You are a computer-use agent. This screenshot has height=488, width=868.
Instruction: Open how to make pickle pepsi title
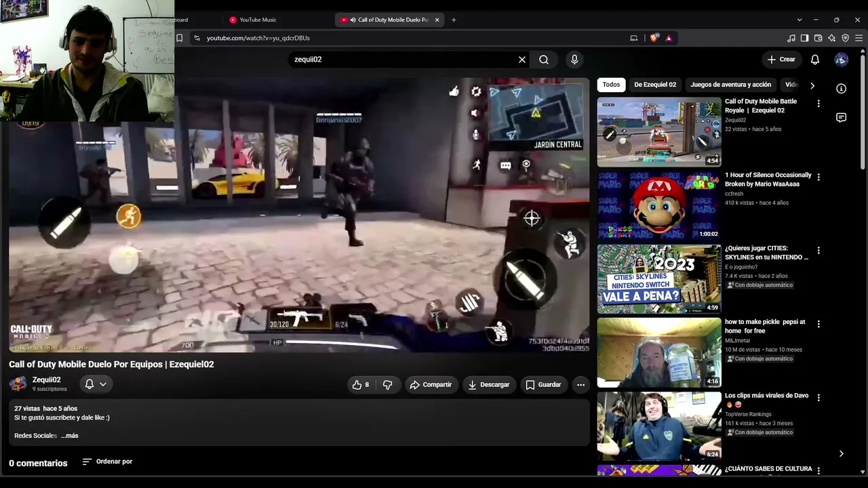click(765, 326)
